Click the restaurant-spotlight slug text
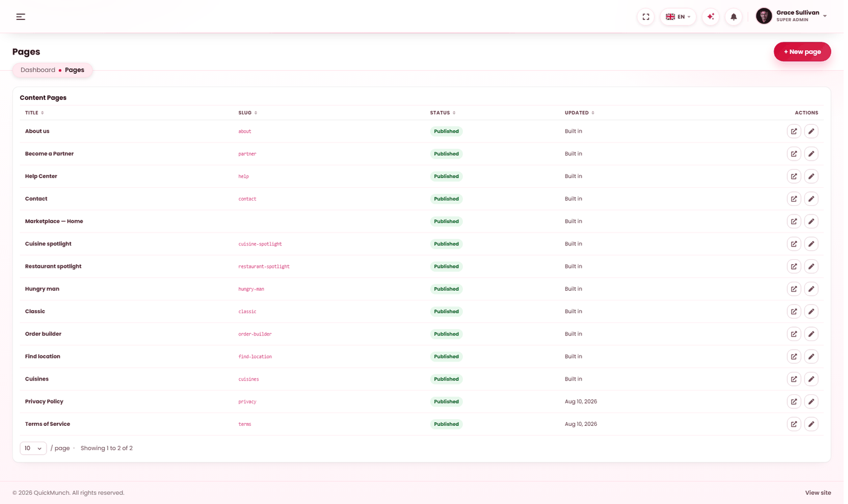The image size is (848, 504). (x=264, y=267)
